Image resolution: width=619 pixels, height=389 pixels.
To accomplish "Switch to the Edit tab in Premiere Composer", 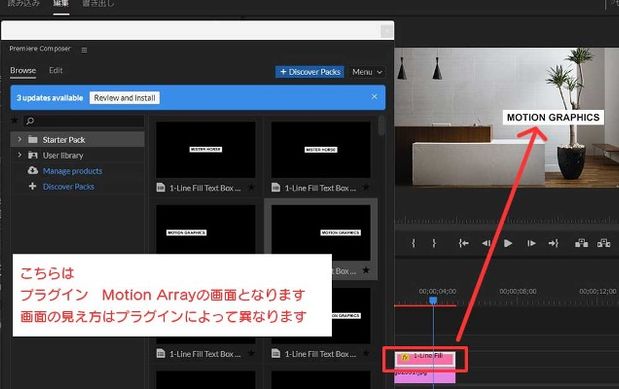I will (56, 70).
